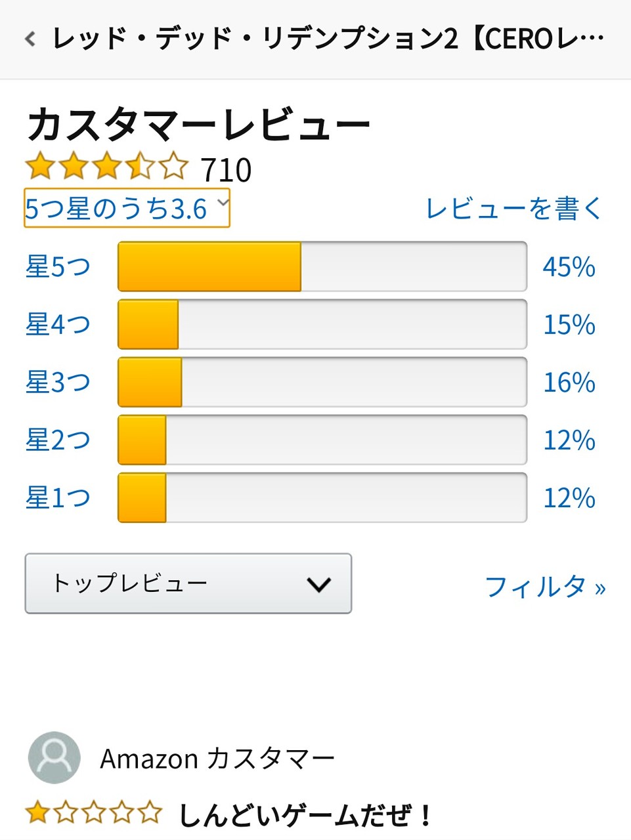The height and width of the screenshot is (840, 631).
Task: Open the フィルタ filter link
Action: tap(545, 586)
